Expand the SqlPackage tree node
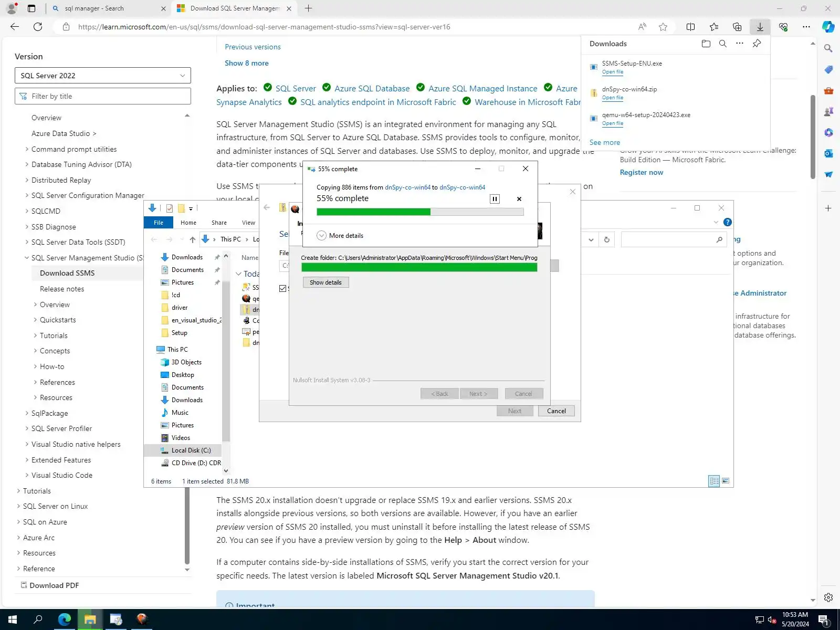 pos(27,413)
